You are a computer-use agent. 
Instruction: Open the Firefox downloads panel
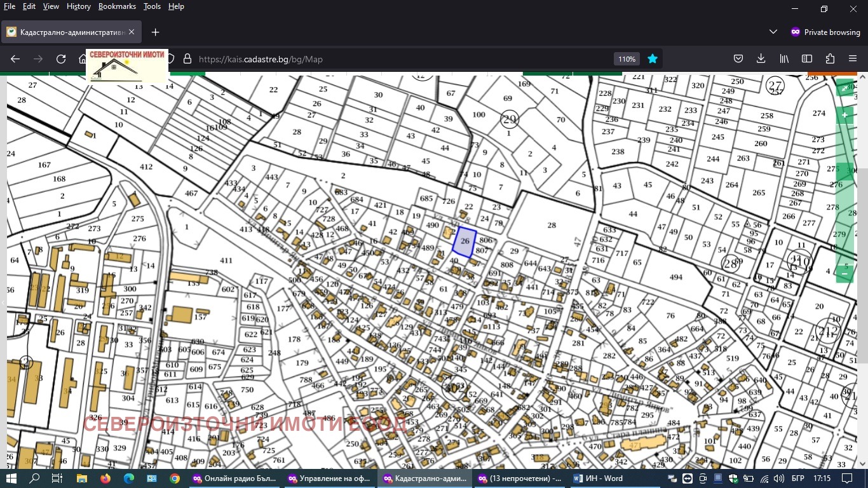point(761,59)
